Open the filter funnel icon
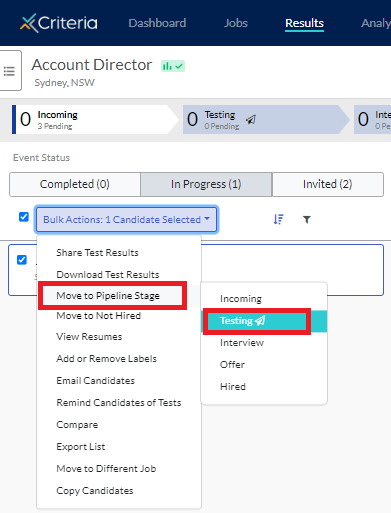Screen dimensions: 391x513 pos(307,219)
